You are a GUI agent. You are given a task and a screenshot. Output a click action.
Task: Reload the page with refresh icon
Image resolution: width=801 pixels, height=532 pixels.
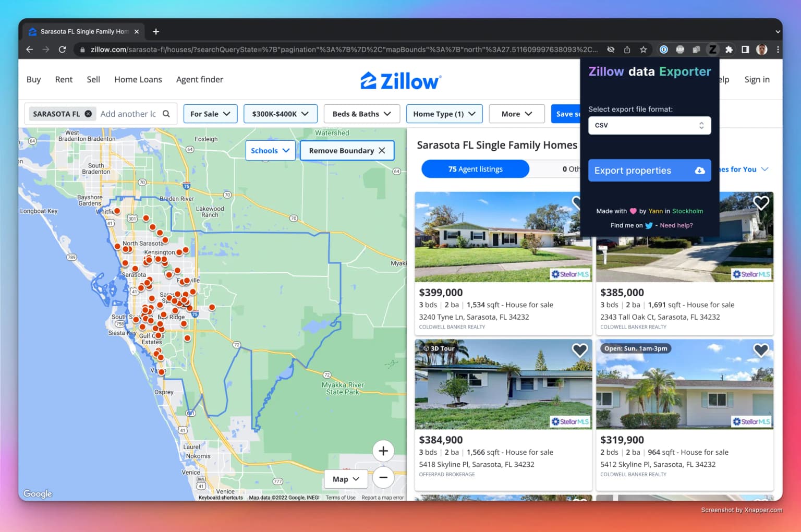62,50
